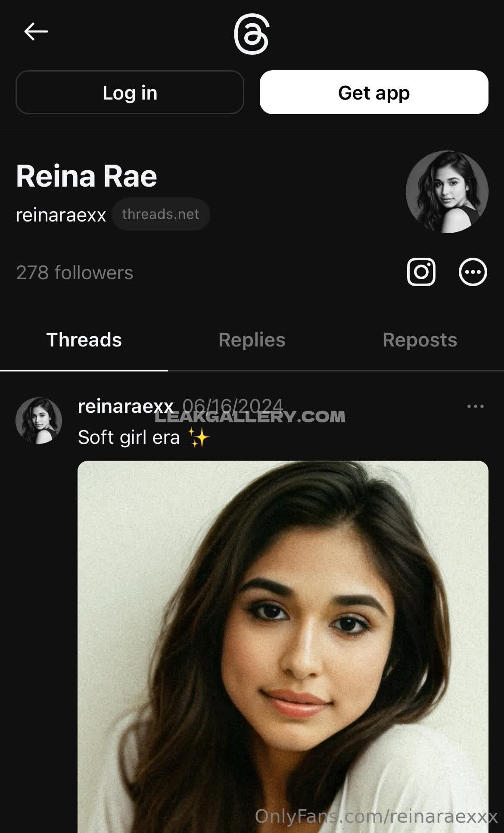Image resolution: width=504 pixels, height=833 pixels.
Task: Open the post's three-dot menu
Action: tap(475, 406)
